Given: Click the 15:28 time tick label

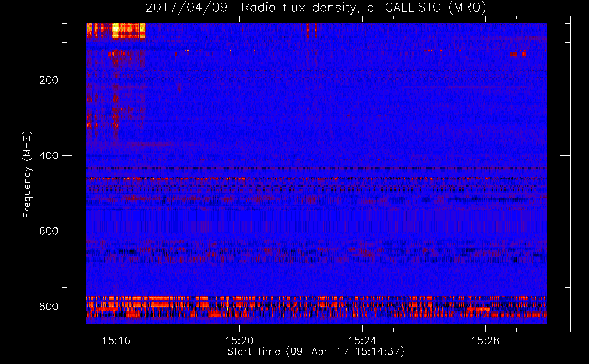Looking at the screenshot, I should coord(485,341).
